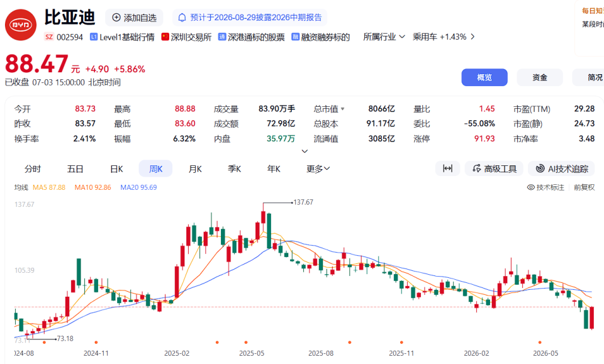The height and width of the screenshot is (364, 604).
Task: Click the SZ market badge
Action: point(48,37)
